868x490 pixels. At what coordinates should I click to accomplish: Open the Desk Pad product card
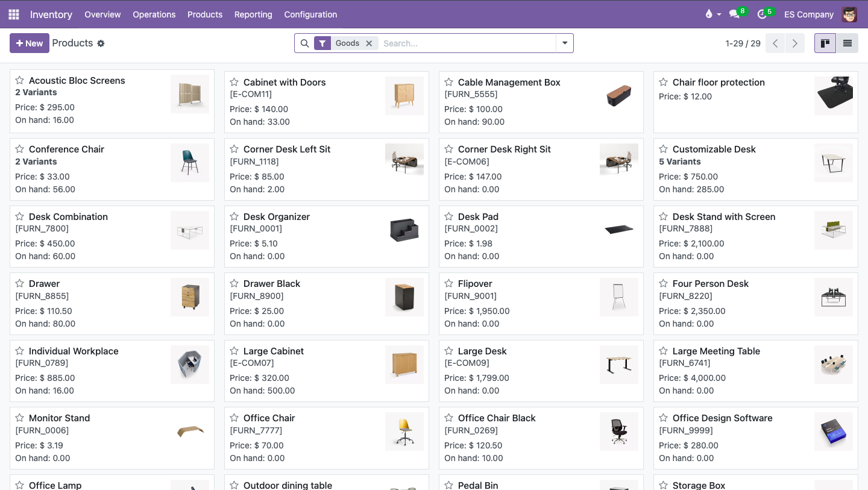(541, 236)
